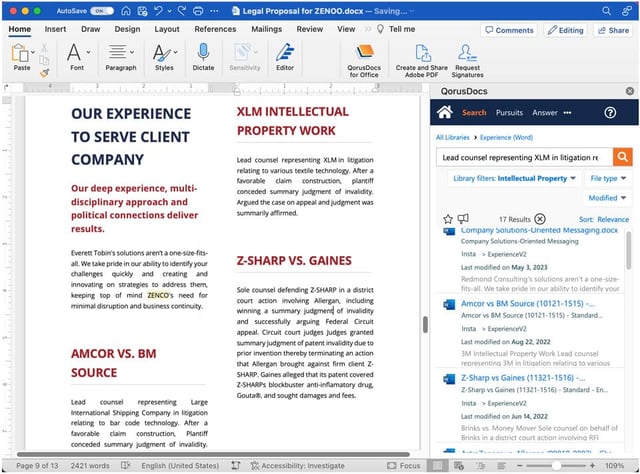This screenshot has width=640, height=474.
Task: Open the Modified filter dropdown
Action: tap(607, 198)
